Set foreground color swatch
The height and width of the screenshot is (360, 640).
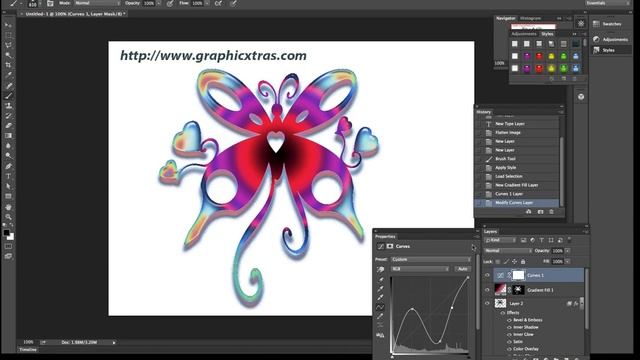pos(6,233)
